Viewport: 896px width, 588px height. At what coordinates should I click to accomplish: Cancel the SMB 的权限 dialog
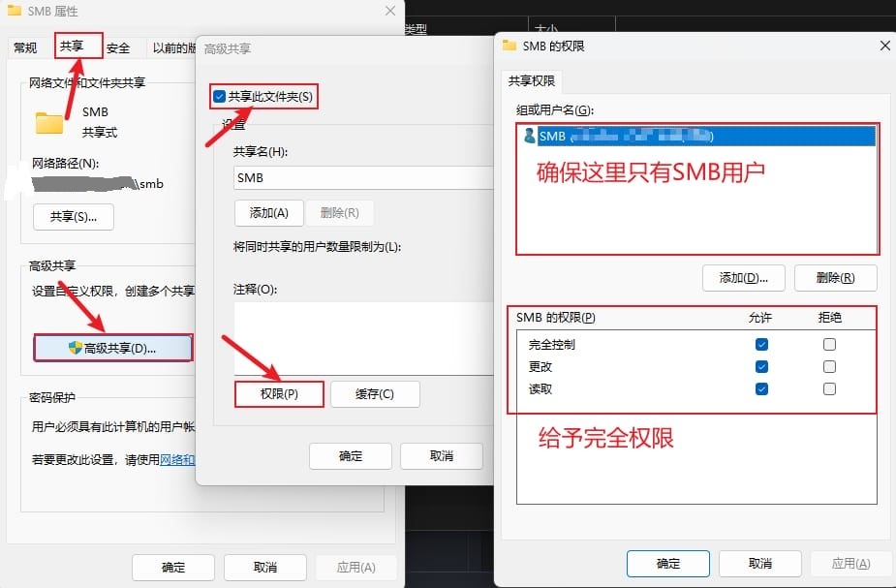click(x=760, y=564)
